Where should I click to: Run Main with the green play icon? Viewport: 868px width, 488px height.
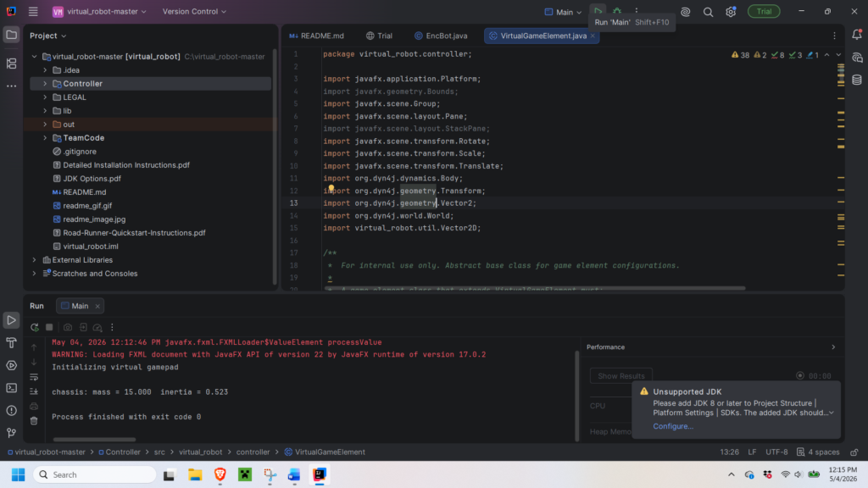[598, 11]
